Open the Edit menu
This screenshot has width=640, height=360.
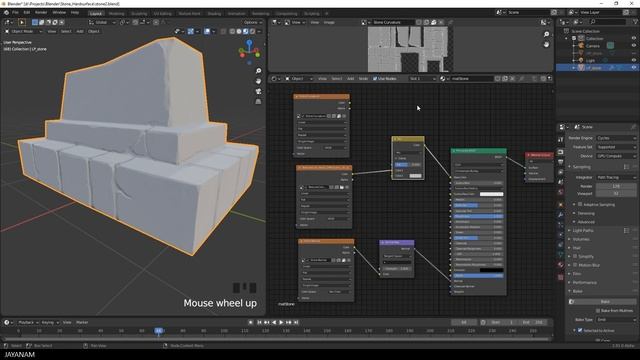[27, 13]
